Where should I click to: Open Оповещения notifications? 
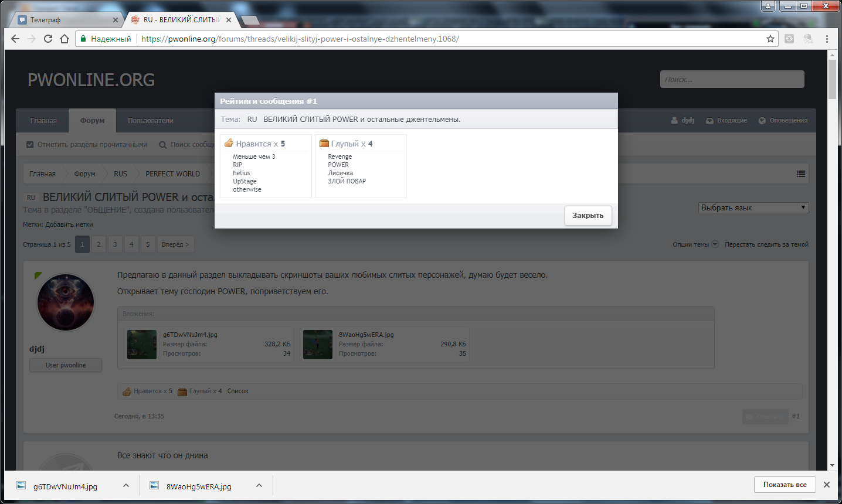click(783, 120)
